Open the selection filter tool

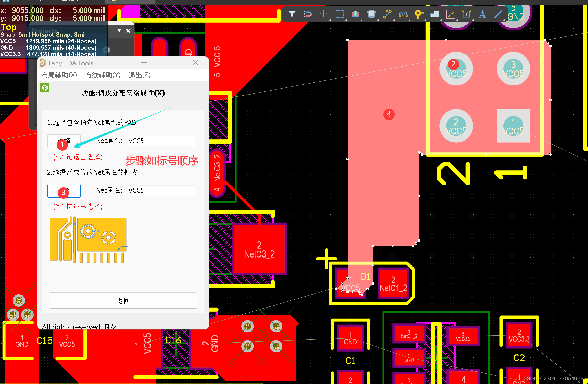click(x=292, y=14)
